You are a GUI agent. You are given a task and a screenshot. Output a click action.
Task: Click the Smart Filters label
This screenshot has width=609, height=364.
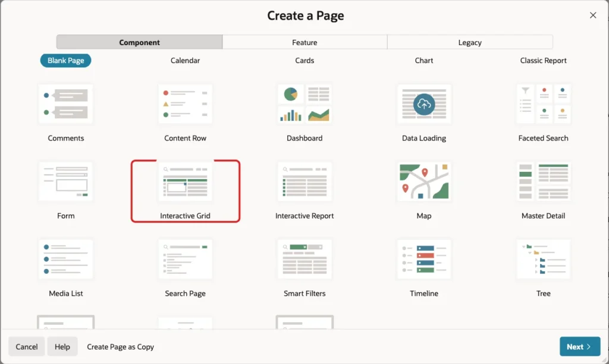[304, 293]
